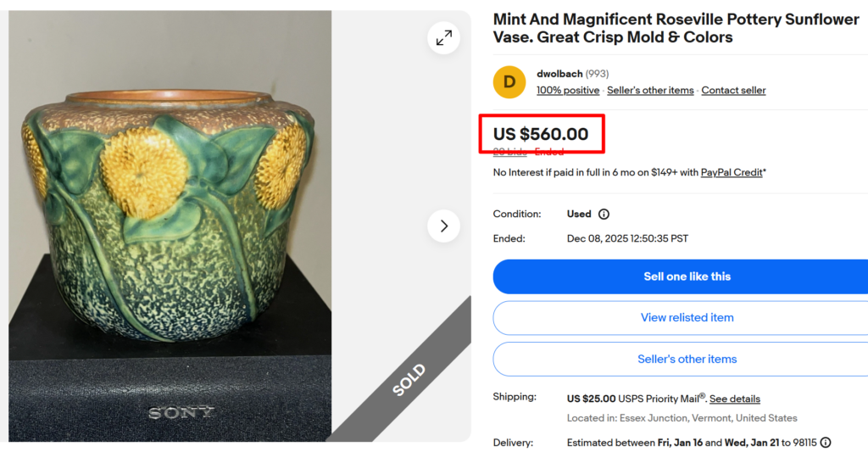
Task: Click the seller's yellow D avatar
Action: (x=509, y=81)
